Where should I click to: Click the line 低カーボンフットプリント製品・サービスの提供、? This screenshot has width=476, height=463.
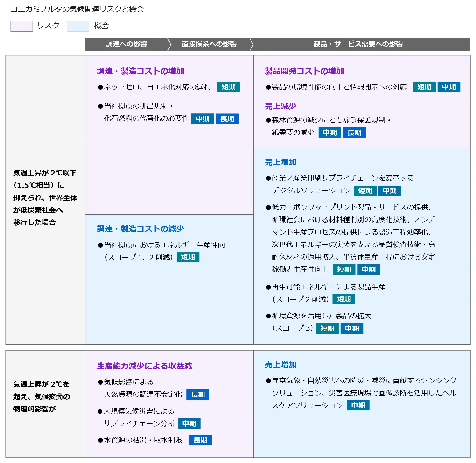point(352,207)
